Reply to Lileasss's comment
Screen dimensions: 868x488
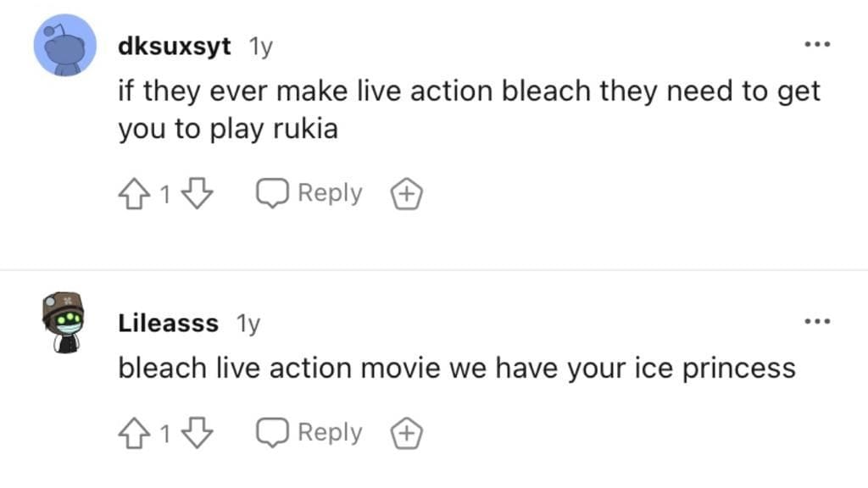(329, 432)
